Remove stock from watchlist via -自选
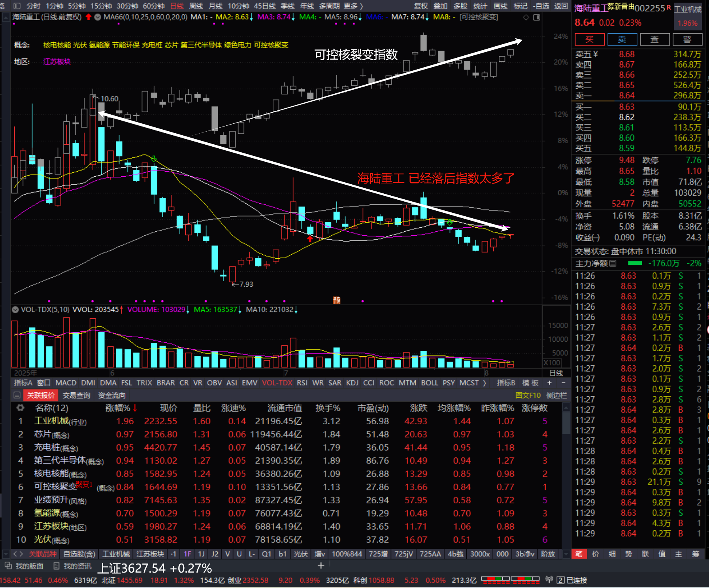The image size is (709, 588). [x=541, y=6]
